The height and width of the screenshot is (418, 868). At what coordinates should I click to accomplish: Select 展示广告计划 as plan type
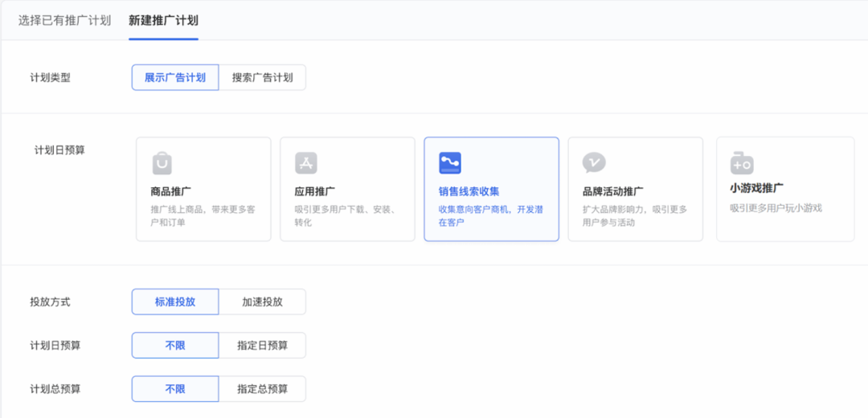pos(175,78)
